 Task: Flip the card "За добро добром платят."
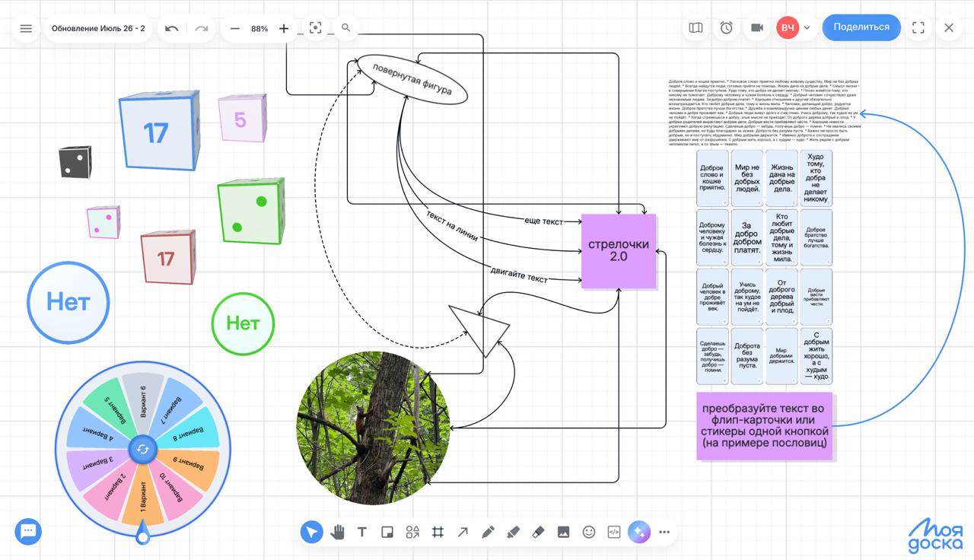747,237
